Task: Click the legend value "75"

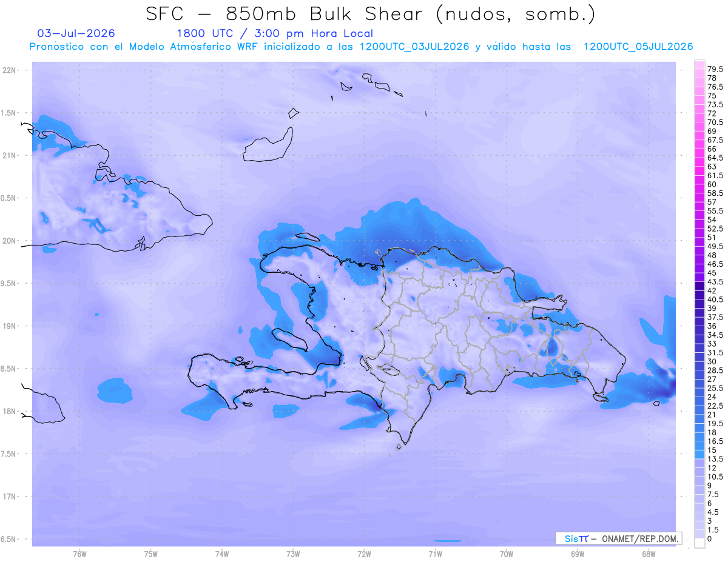Action: click(712, 96)
